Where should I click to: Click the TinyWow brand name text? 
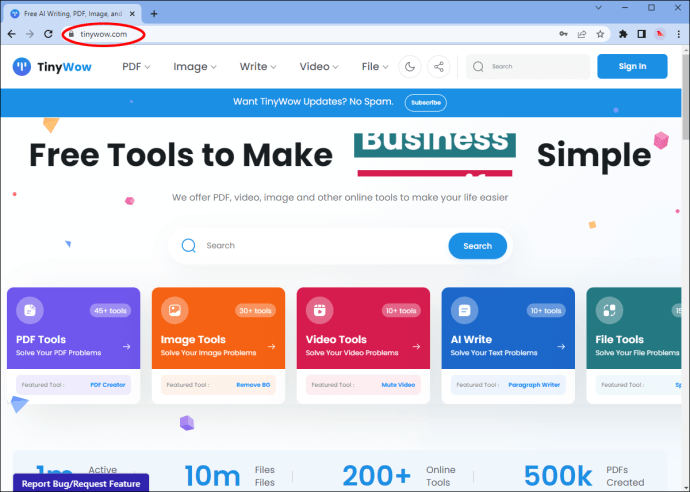[64, 67]
